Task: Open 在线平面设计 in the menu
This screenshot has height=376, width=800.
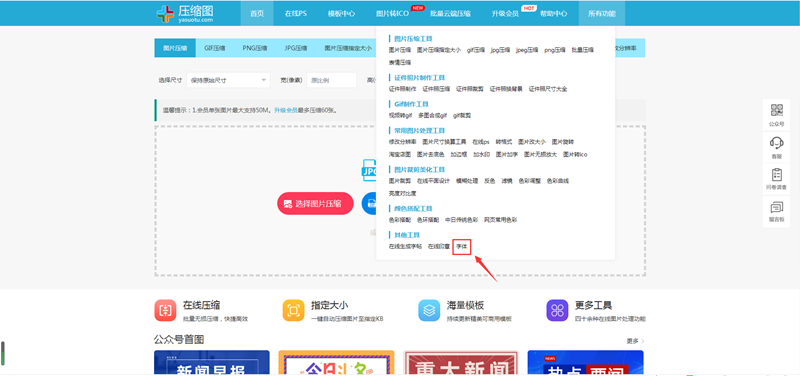Action: coord(433,181)
